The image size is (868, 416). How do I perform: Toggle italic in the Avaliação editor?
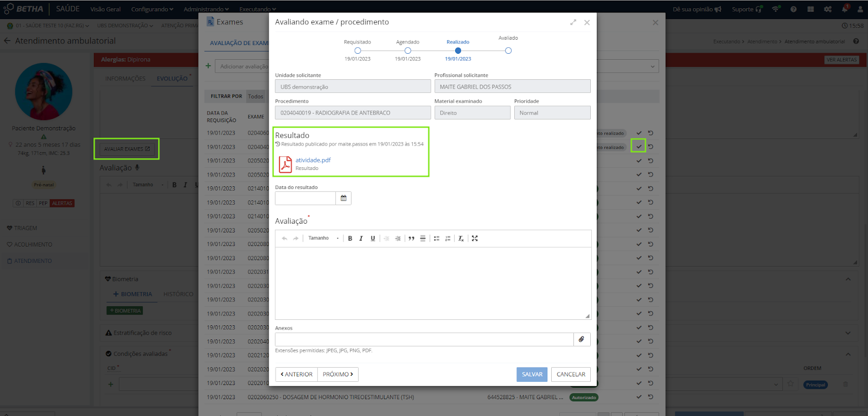[x=361, y=238]
